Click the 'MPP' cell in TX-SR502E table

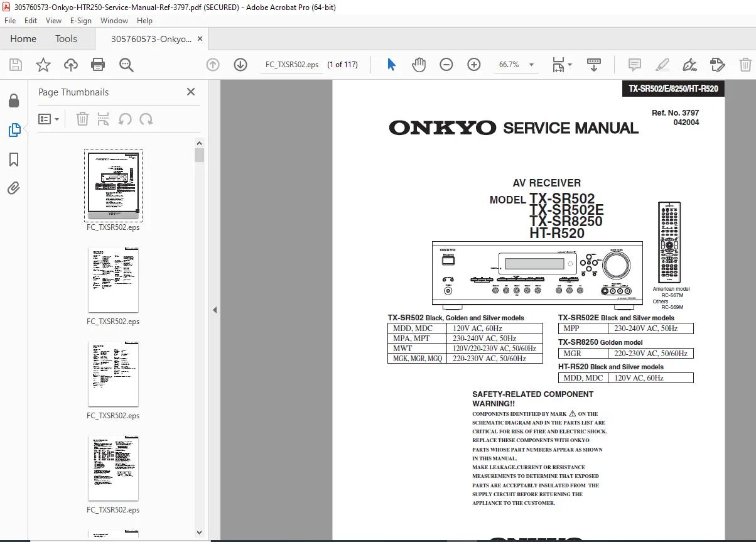click(x=583, y=328)
